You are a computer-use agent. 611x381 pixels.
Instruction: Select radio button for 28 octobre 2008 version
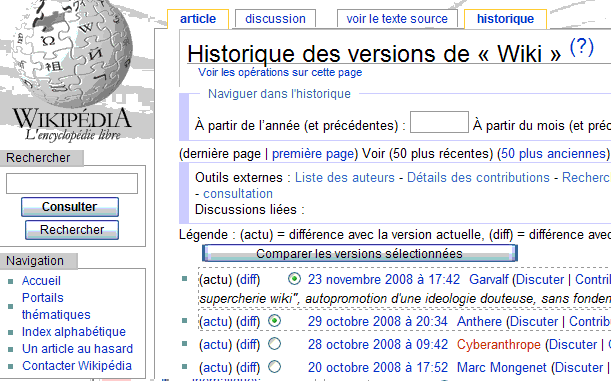click(275, 344)
